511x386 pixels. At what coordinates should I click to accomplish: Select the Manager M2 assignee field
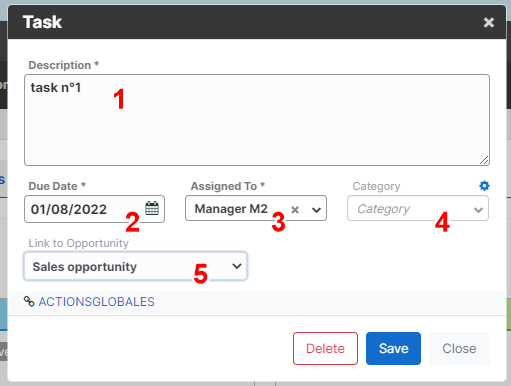[x=256, y=208]
